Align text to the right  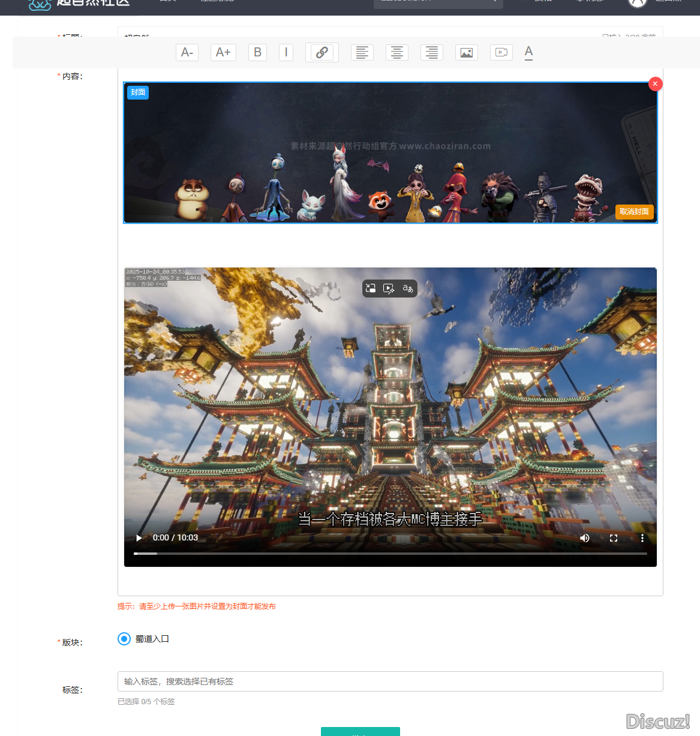click(432, 53)
